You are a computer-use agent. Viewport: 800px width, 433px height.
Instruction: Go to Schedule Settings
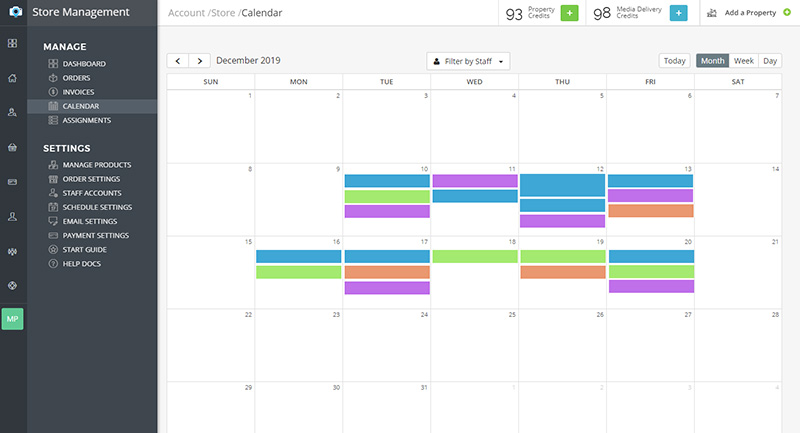point(96,207)
